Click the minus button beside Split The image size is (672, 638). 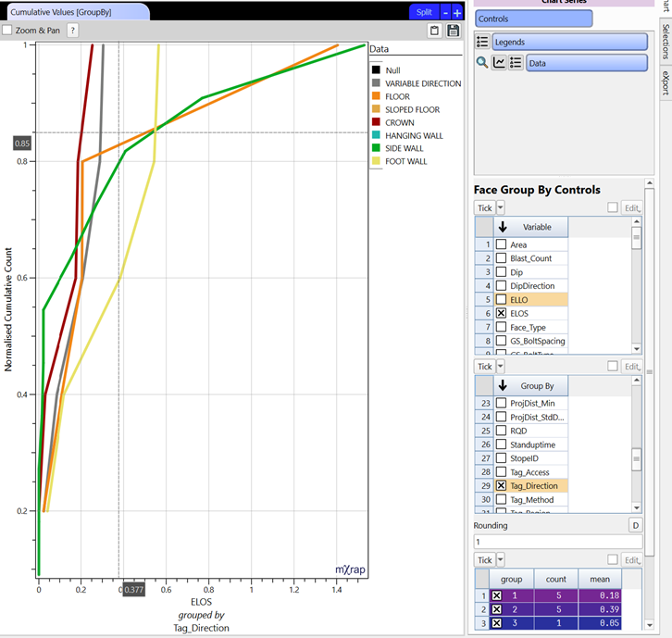tap(446, 12)
